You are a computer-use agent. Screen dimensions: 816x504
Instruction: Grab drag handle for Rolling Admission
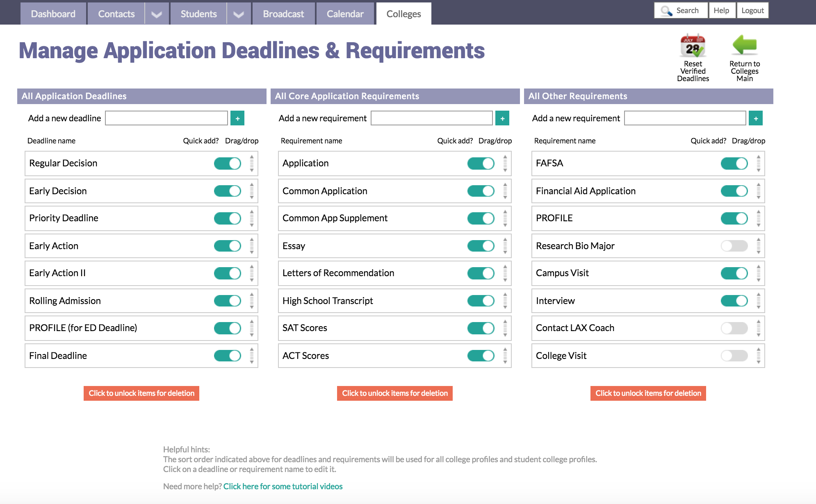252,301
